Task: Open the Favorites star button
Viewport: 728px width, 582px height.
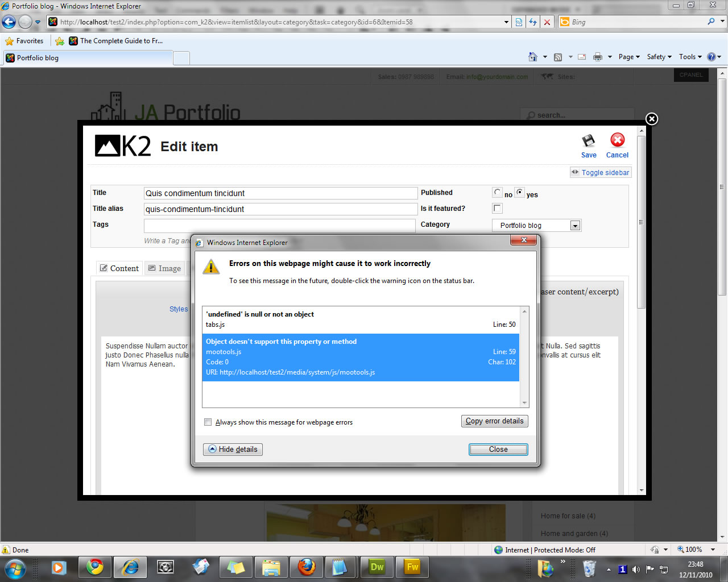Action: 24,41
